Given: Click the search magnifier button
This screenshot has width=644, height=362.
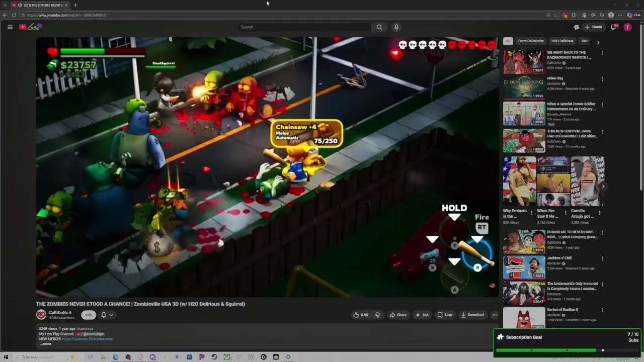Looking at the screenshot, I should click(x=379, y=27).
